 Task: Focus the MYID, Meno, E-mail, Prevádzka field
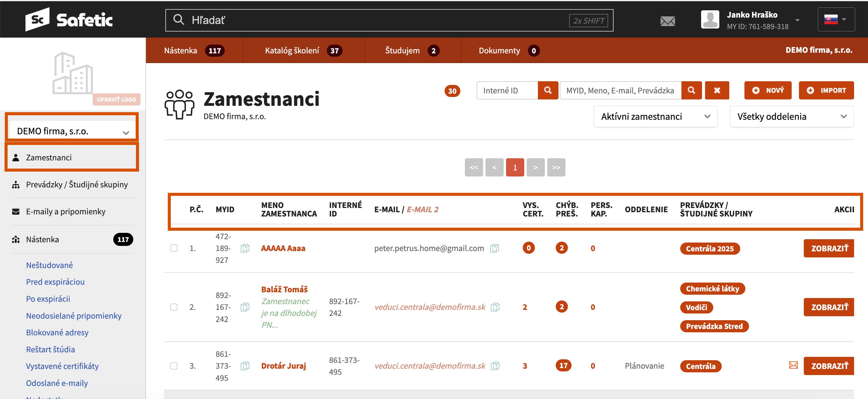tap(620, 90)
